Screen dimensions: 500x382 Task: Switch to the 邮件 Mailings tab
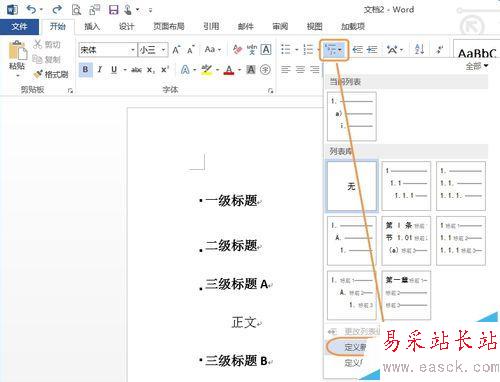click(x=246, y=26)
